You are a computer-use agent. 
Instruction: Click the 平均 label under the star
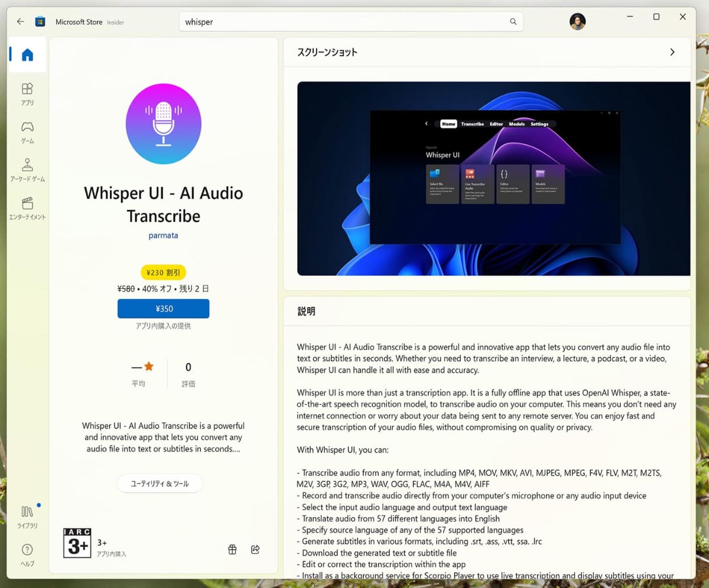point(138,384)
